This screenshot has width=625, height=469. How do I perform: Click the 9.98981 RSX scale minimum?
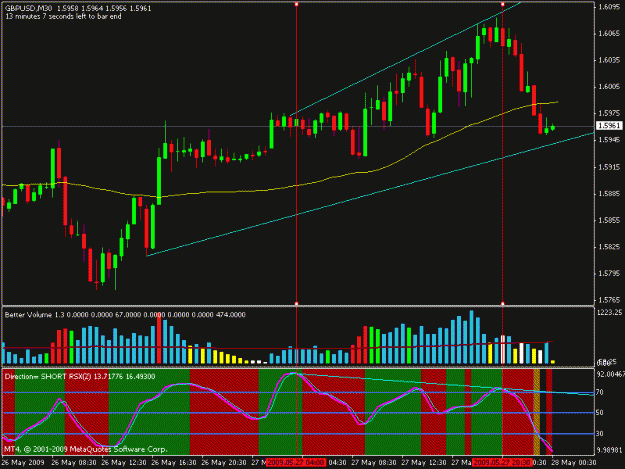pyautogui.click(x=609, y=450)
